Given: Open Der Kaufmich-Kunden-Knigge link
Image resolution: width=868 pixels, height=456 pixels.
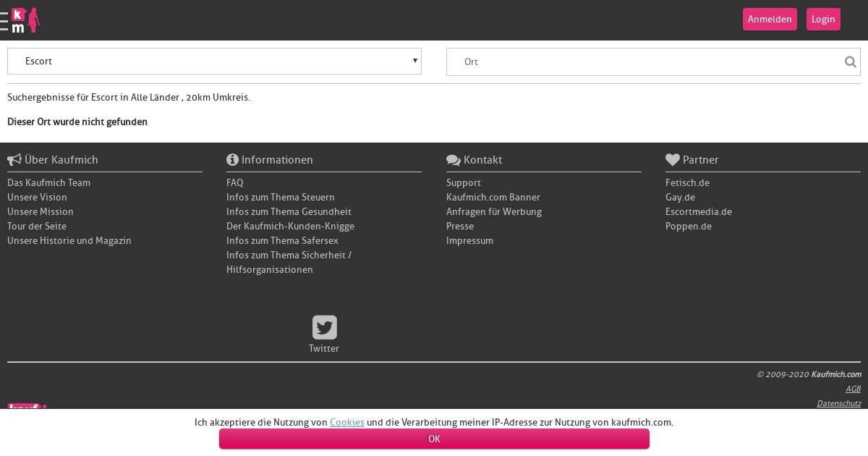Looking at the screenshot, I should point(290,226).
